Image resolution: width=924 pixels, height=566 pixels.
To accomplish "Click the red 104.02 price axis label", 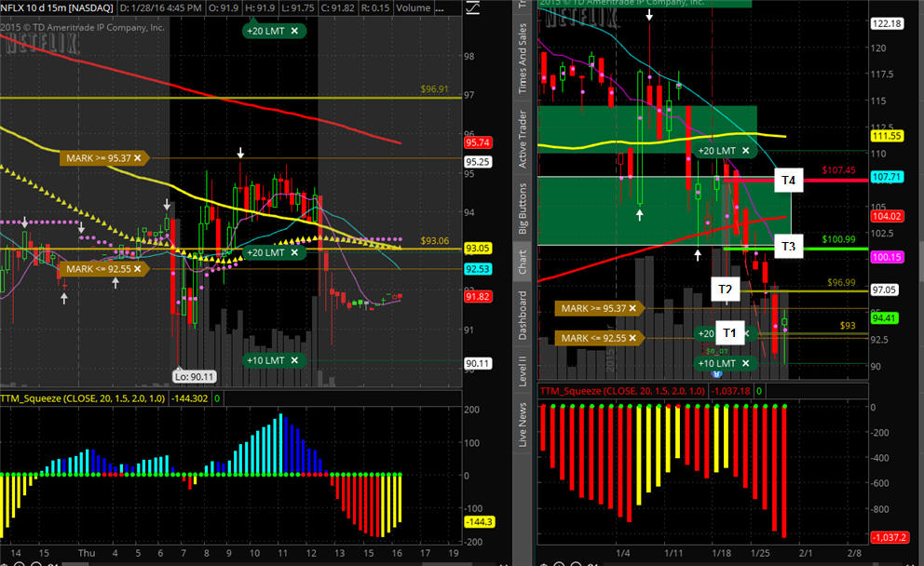I will (x=887, y=216).
